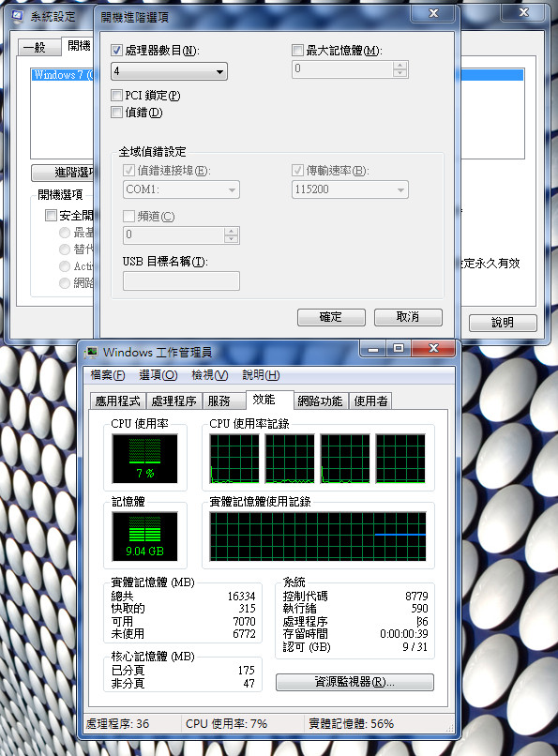Toggle the 偵錯連接埠 checkbox

click(x=128, y=170)
